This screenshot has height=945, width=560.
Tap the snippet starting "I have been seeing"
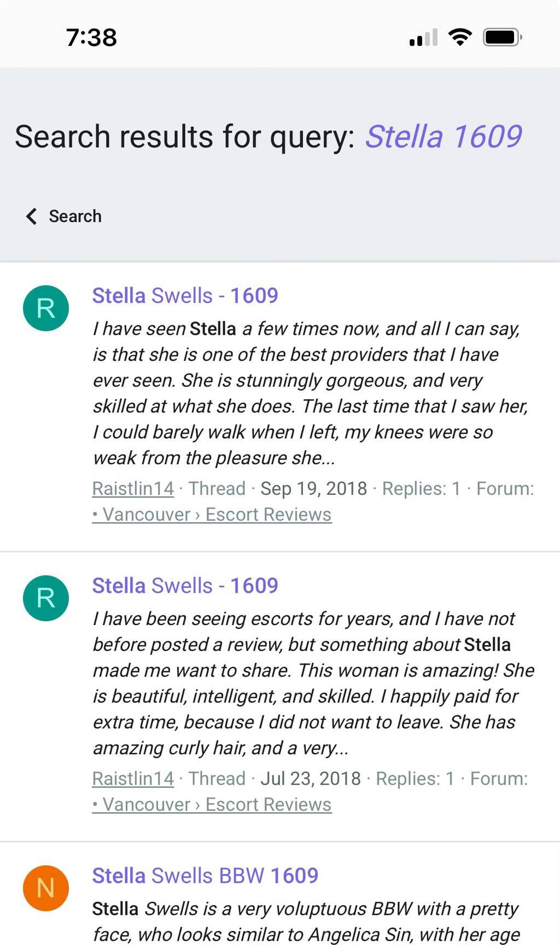tap(313, 683)
